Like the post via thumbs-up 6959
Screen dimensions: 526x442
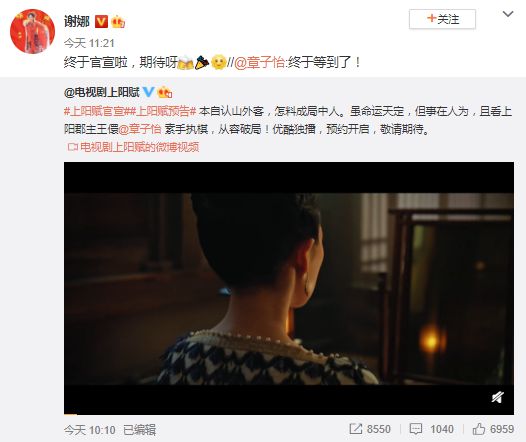pyautogui.click(x=493, y=429)
